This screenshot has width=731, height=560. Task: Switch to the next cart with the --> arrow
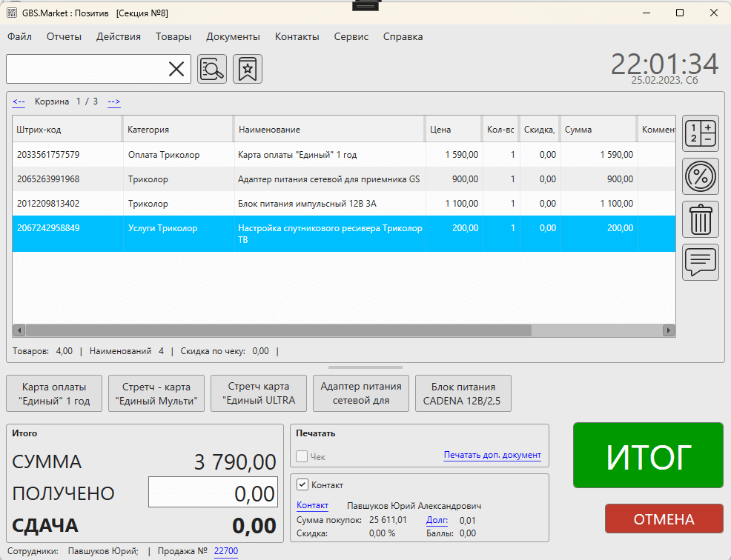[113, 101]
